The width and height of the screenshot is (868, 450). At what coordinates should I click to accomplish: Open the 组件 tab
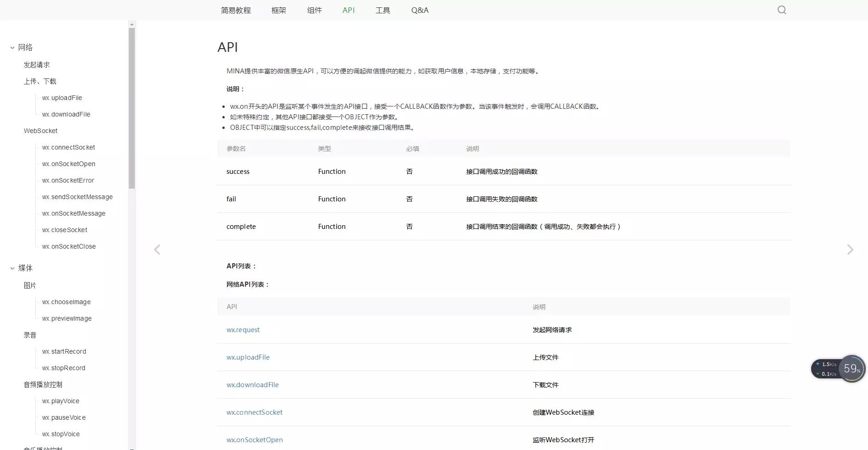point(315,10)
